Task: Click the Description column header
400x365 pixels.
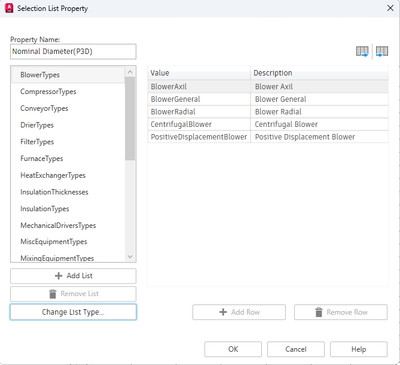Action: 319,73
